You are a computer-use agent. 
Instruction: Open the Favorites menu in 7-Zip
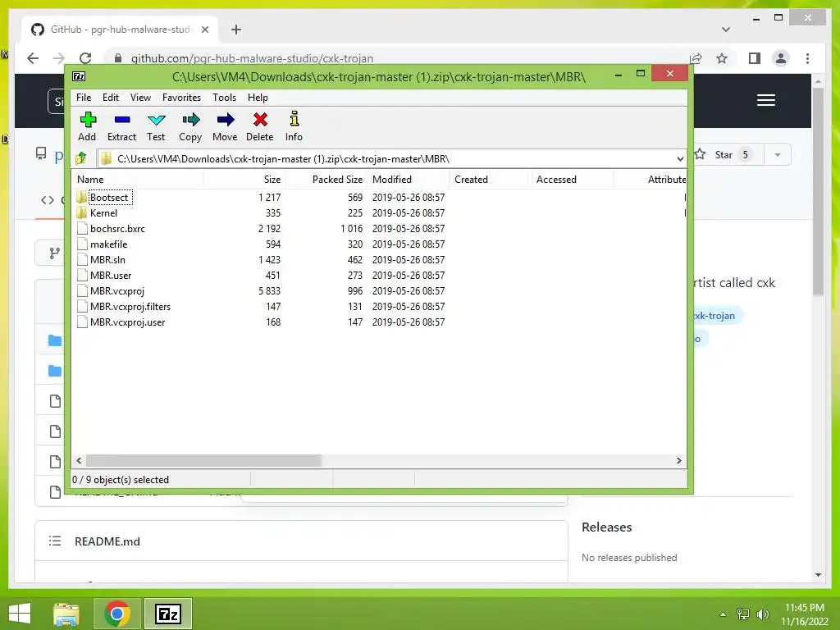tap(181, 98)
